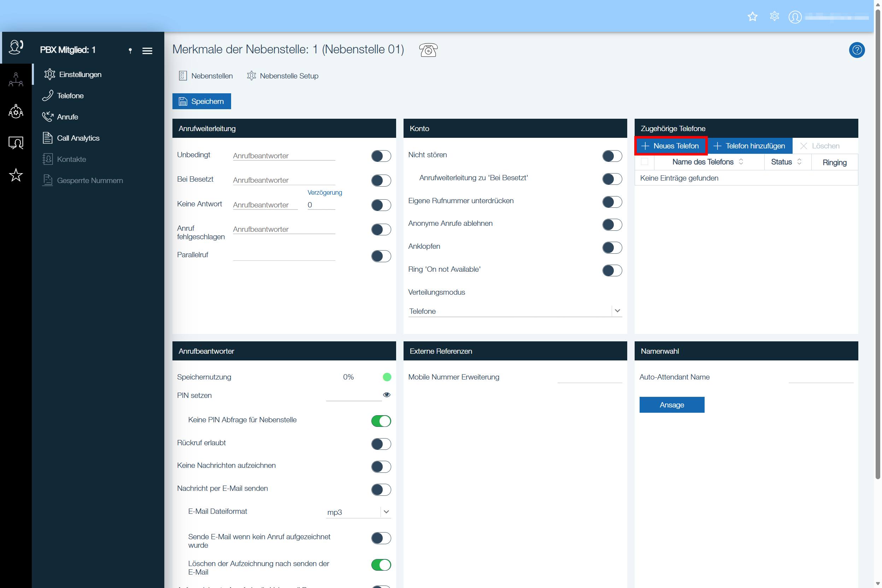Click the pin icon next to PBX Mitglied
882x588 pixels.
pos(130,51)
